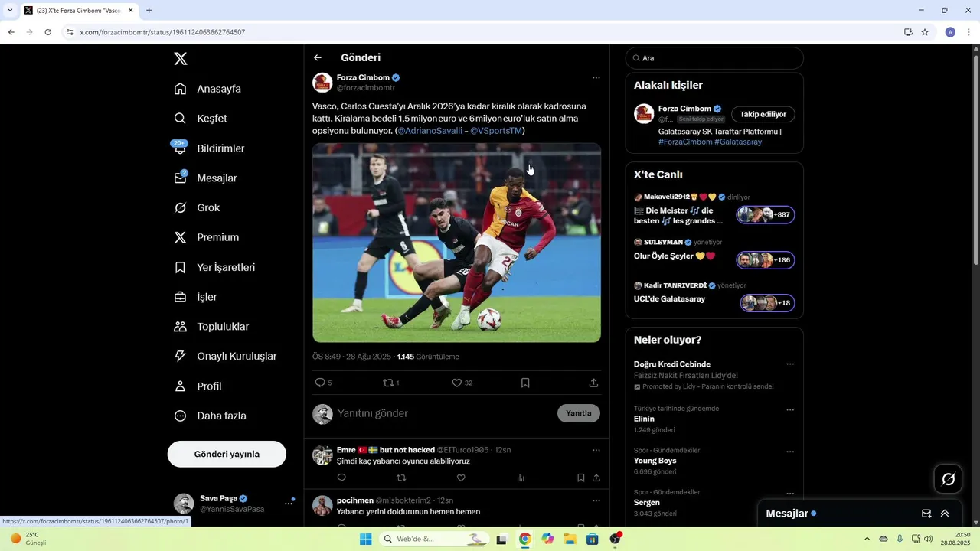Viewport: 980px width, 551px height.
Task: Open Bildirimler notifications
Action: point(210,148)
